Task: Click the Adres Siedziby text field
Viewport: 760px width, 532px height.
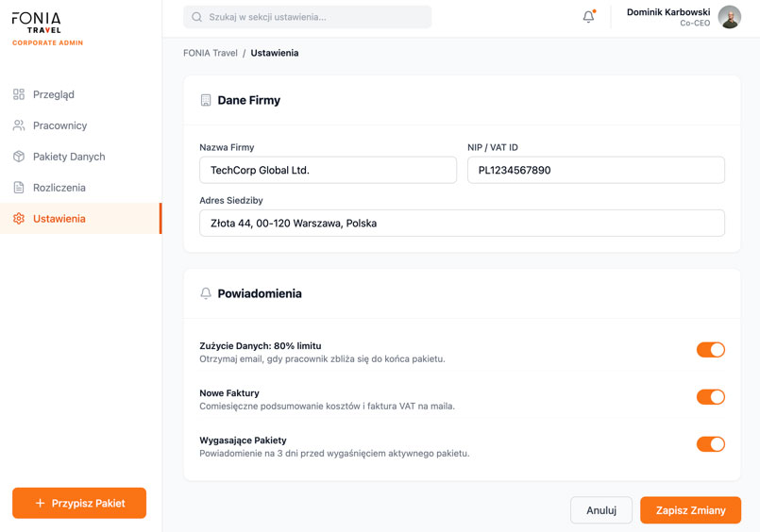Action: (x=462, y=224)
